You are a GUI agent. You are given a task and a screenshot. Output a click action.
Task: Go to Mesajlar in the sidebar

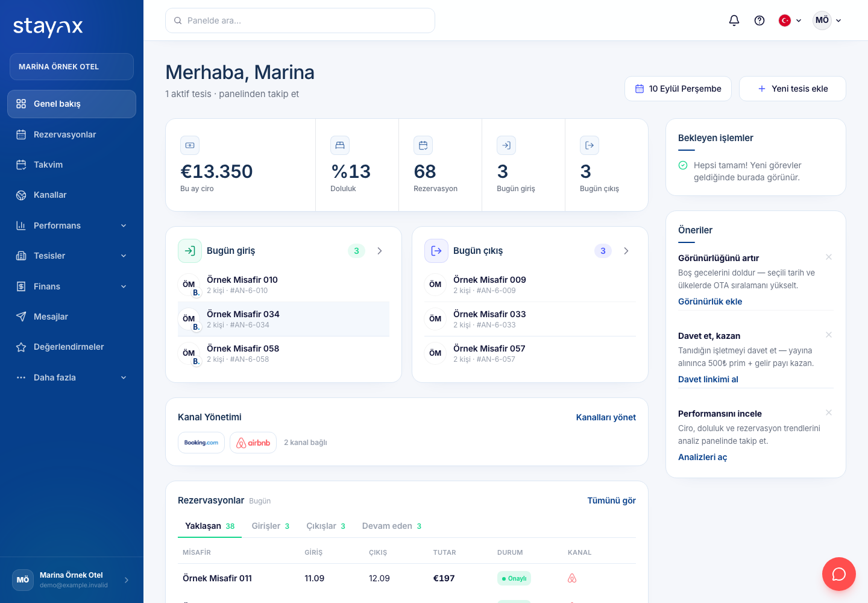click(72, 317)
